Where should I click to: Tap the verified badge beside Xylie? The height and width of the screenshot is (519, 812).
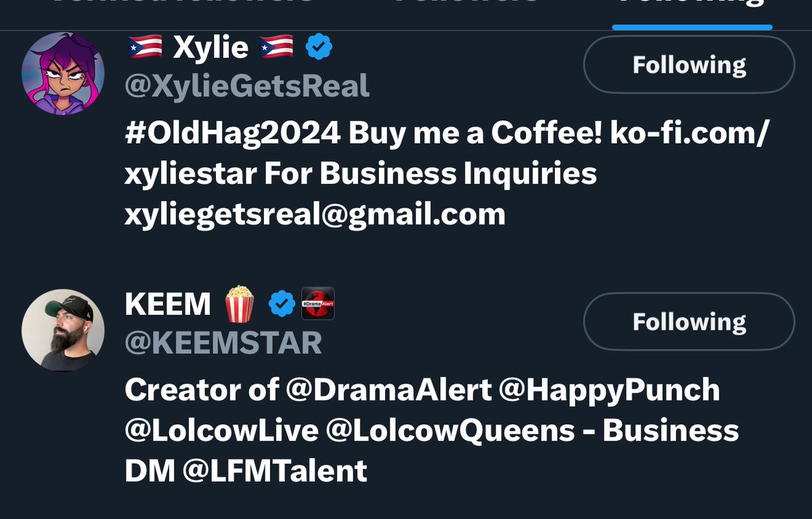click(318, 47)
